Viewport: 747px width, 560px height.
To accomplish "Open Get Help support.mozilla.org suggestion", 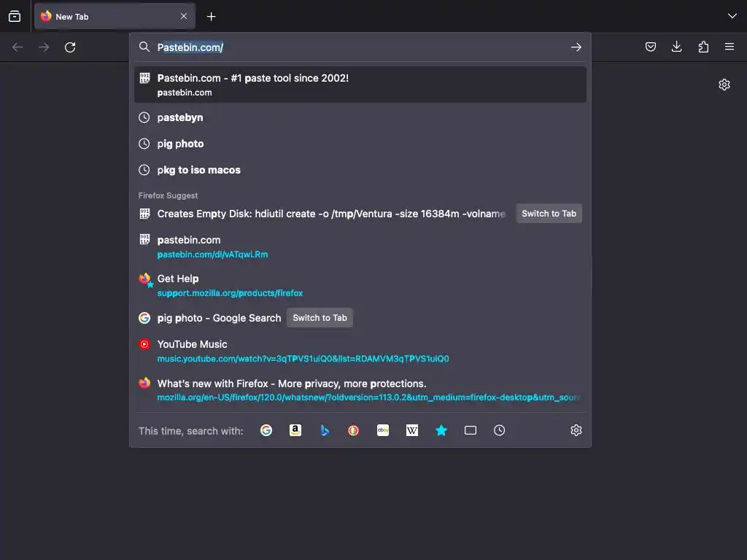I will coord(360,285).
